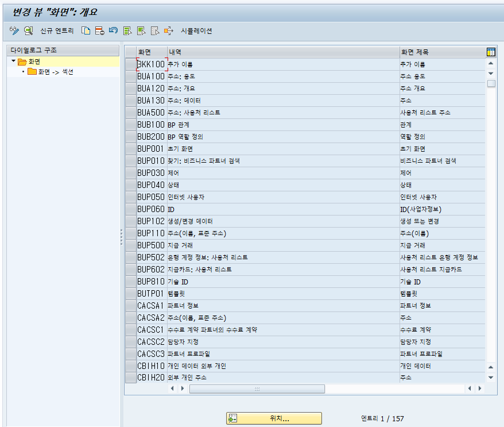Screen dimensions: 504x427
Task: Click the details magnifier icon in toolbar
Action: 29,30
